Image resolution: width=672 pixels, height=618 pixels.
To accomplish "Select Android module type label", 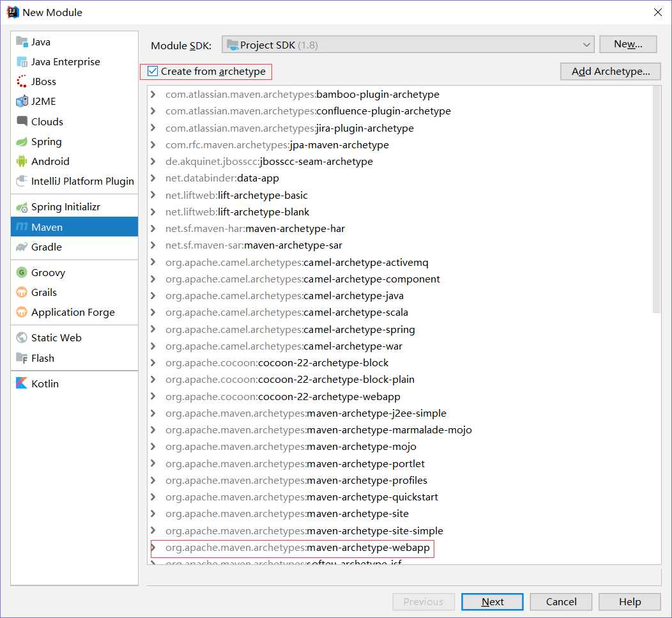I will [x=50, y=161].
